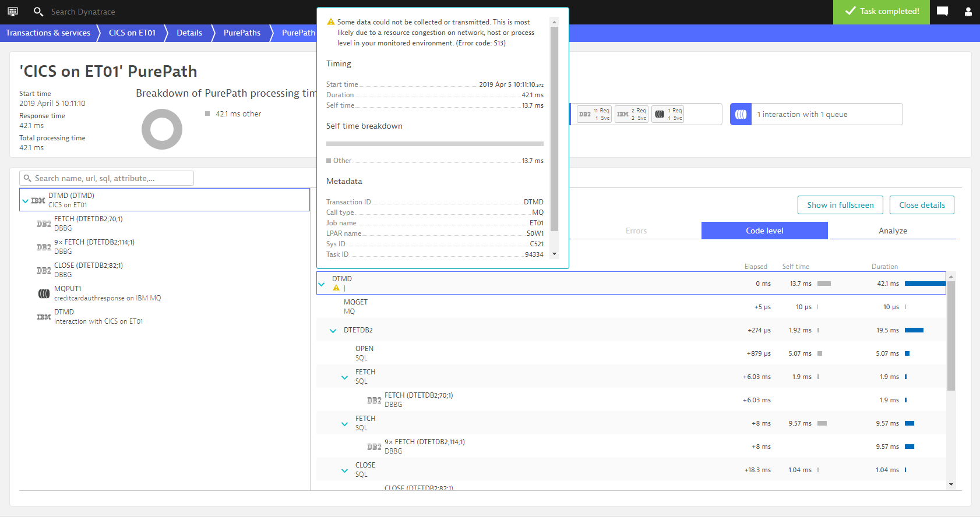The image size is (980, 517).
Task: Click the DTMD duration bar
Action: pyautogui.click(x=925, y=284)
